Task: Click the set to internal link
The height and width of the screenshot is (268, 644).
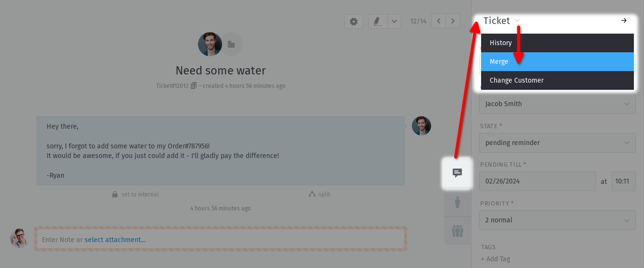Action: (x=135, y=195)
